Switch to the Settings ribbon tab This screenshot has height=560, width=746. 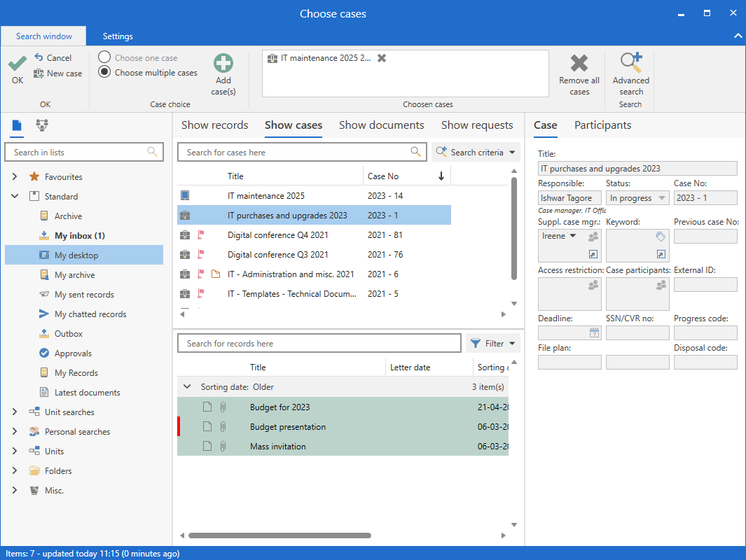click(x=118, y=36)
